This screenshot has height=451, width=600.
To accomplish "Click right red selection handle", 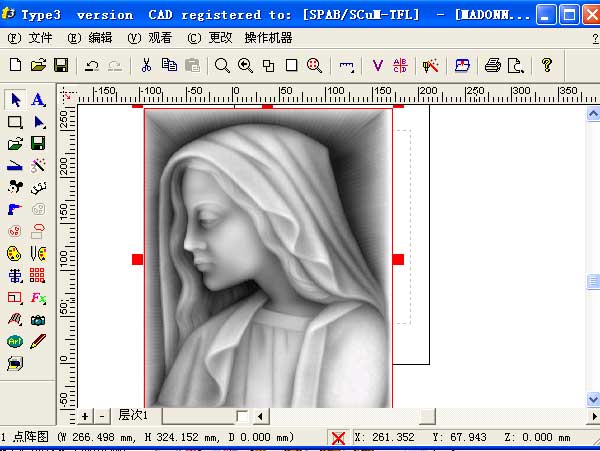I will pyautogui.click(x=398, y=259).
